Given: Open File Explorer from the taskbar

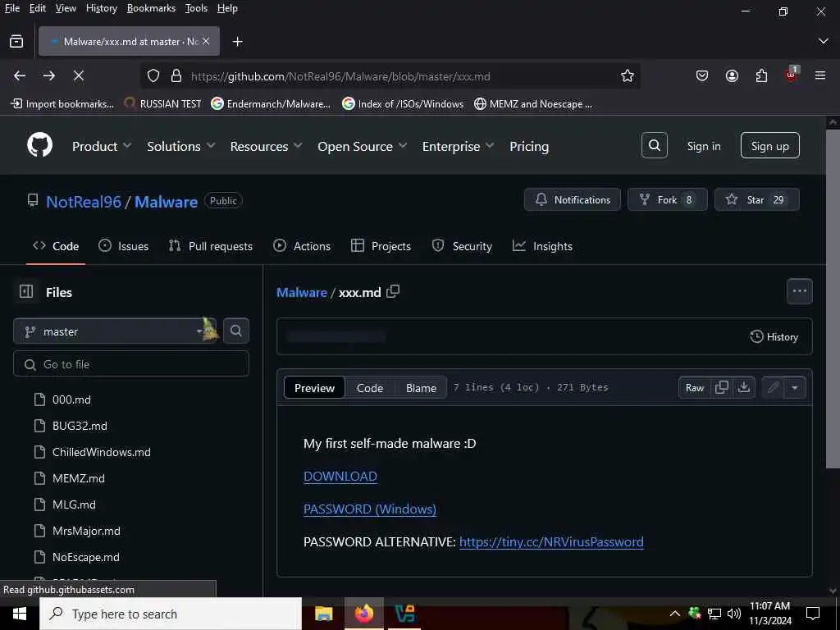Looking at the screenshot, I should (x=323, y=614).
